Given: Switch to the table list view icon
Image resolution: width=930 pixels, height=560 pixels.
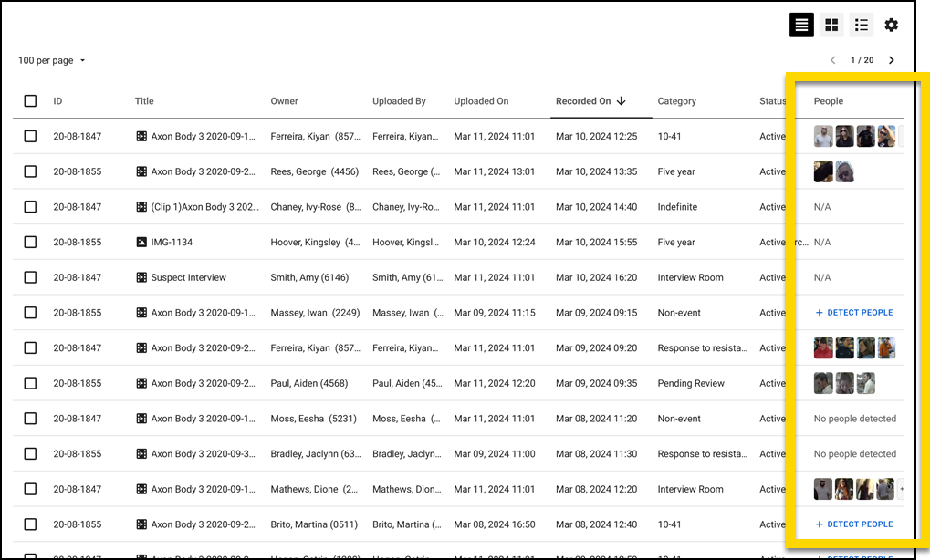Looking at the screenshot, I should click(x=801, y=26).
